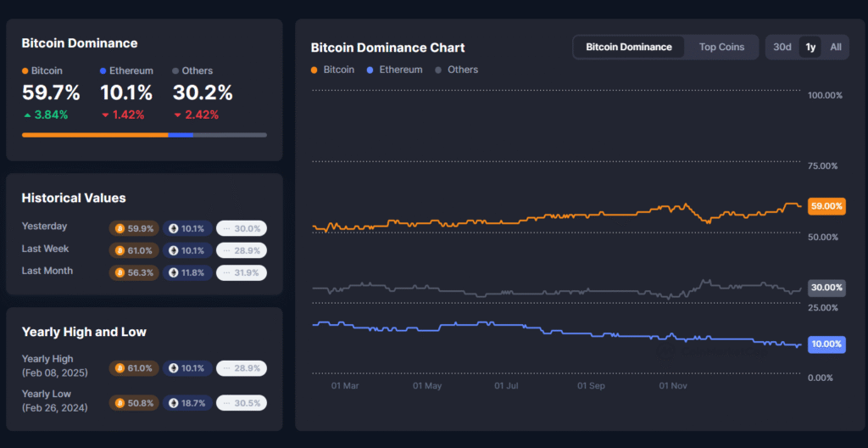The image size is (868, 448).
Task: Click the Bitcoin icon in Yesterday row
Action: coord(120,228)
